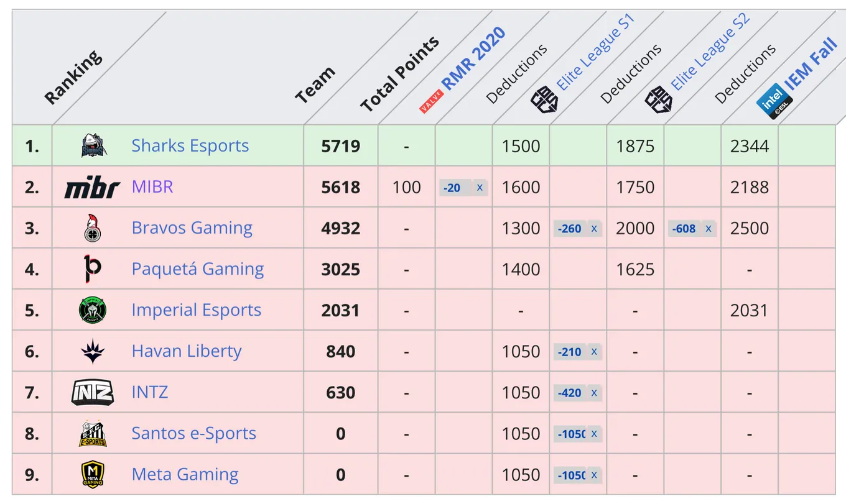The width and height of the screenshot is (846, 504).
Task: Click the Meta Gaming shield logo
Action: tap(93, 474)
